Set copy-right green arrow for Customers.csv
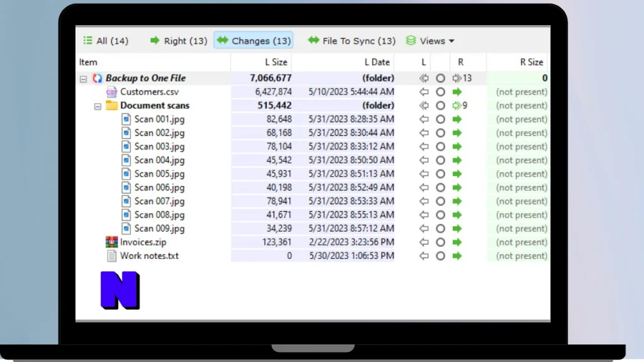The width and height of the screenshot is (644, 362). point(457,92)
